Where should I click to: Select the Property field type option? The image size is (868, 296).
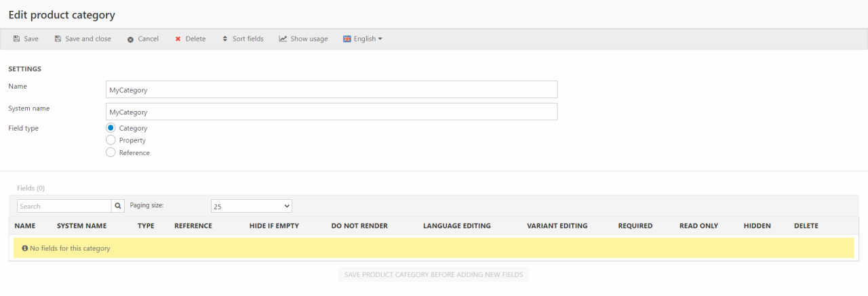(111, 140)
